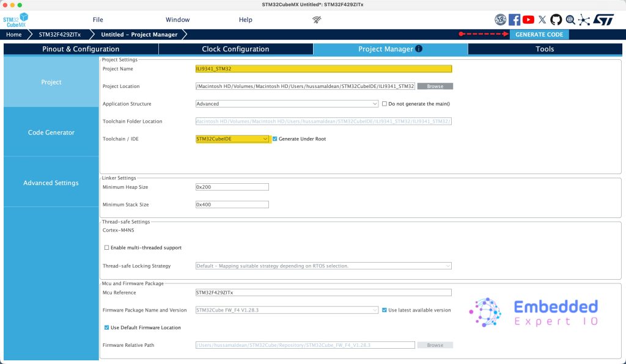Open the GitHub icon link

coord(556,20)
